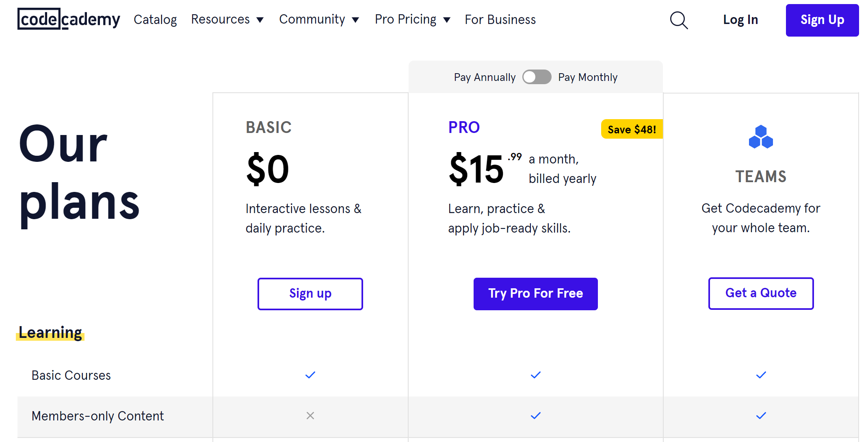The height and width of the screenshot is (442, 868).
Task: Select the Pay Annually label
Action: (485, 77)
